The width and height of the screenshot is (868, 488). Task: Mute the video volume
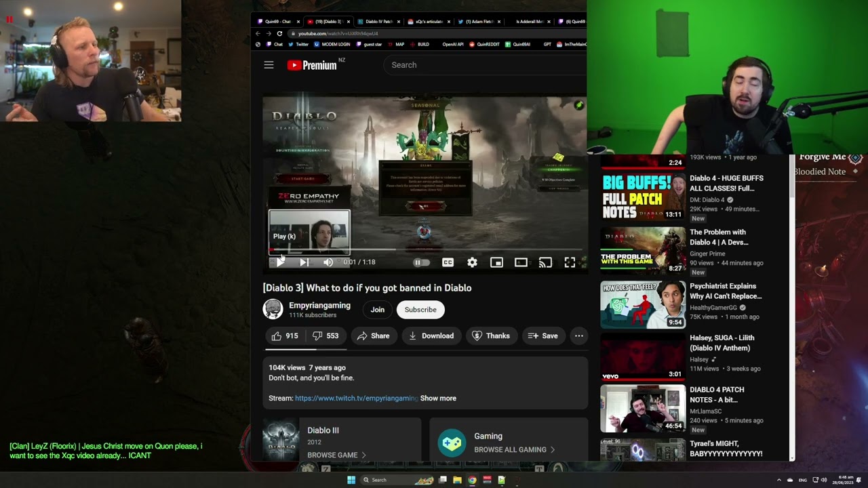[x=328, y=262]
